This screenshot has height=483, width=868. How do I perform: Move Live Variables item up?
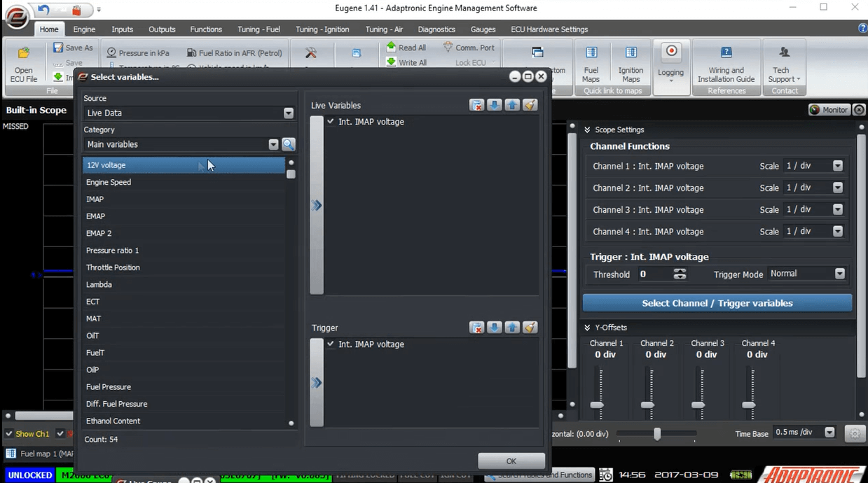pos(512,105)
